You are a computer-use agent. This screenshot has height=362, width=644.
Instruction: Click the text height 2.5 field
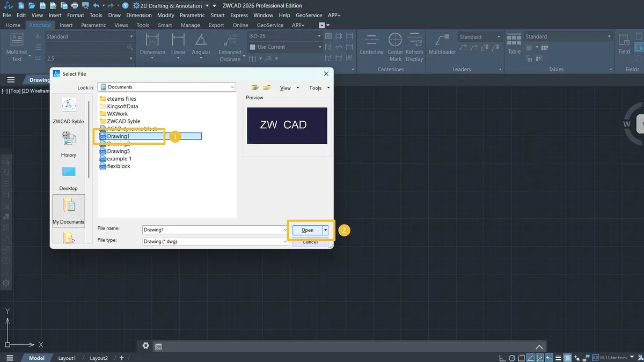90,58
